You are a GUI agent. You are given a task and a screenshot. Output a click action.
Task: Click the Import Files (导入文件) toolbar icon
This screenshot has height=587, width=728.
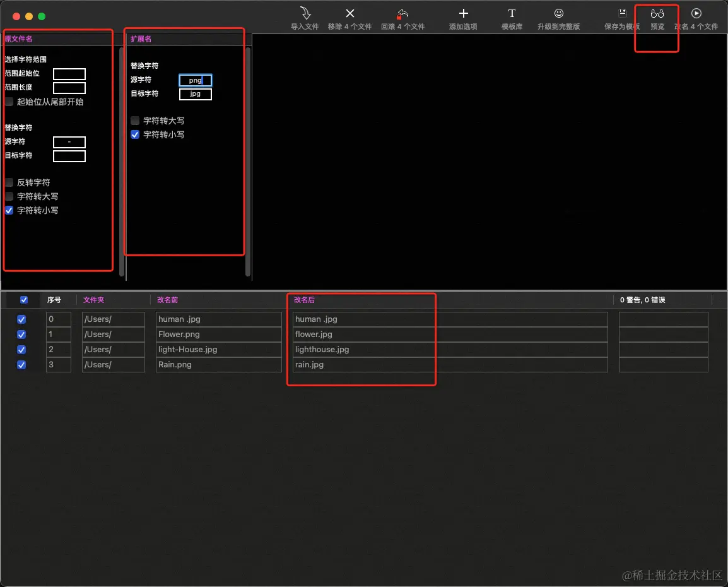[305, 13]
